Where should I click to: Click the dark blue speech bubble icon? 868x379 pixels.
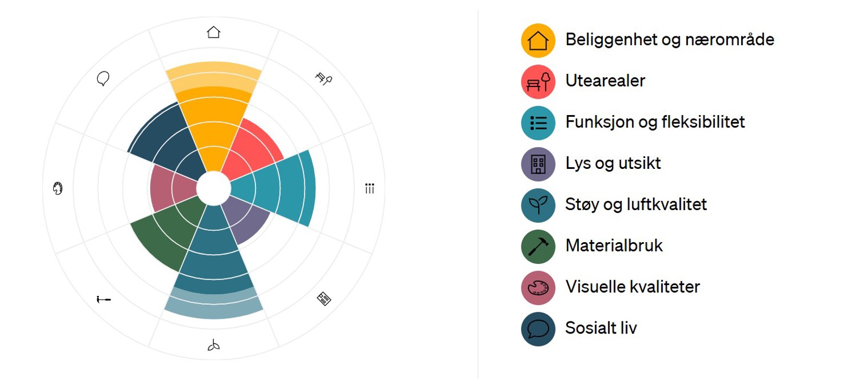click(x=538, y=329)
